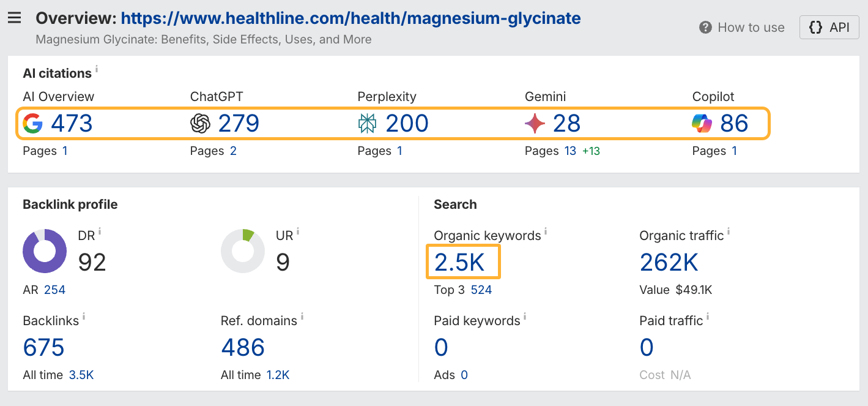This screenshot has width=868, height=406.
Task: Click the info icon beside AI citations
Action: (x=97, y=68)
